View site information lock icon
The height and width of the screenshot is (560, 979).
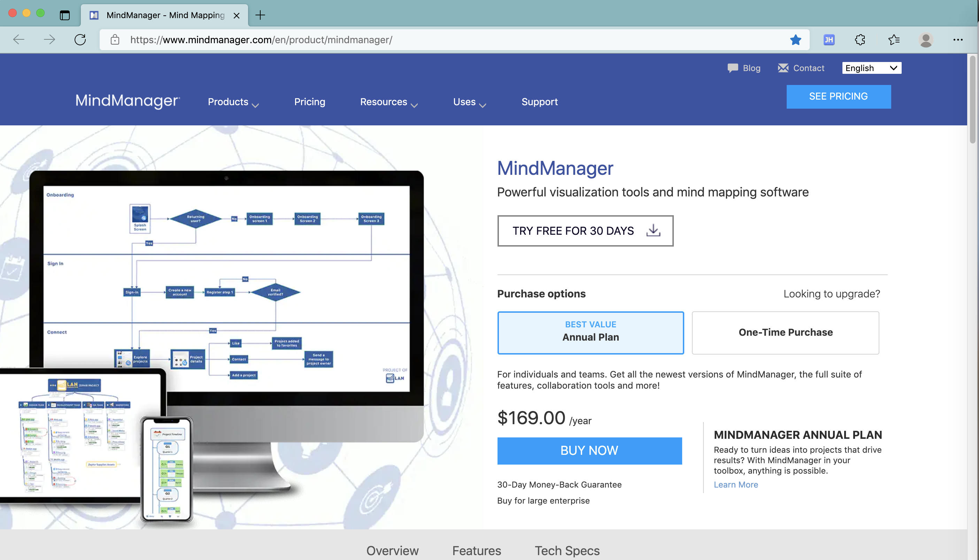[x=115, y=40]
